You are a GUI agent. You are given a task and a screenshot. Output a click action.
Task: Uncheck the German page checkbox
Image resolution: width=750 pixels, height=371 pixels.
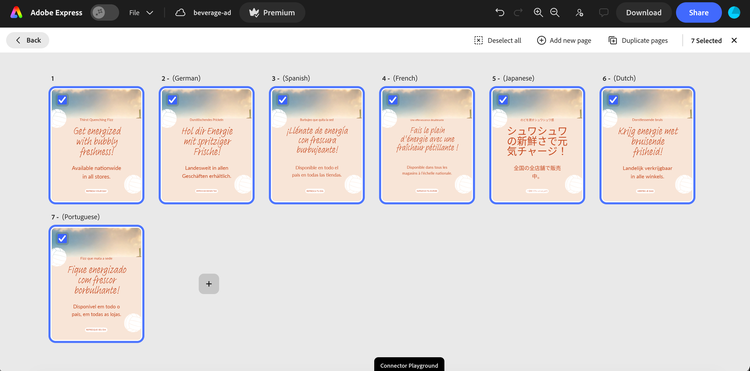pyautogui.click(x=173, y=100)
